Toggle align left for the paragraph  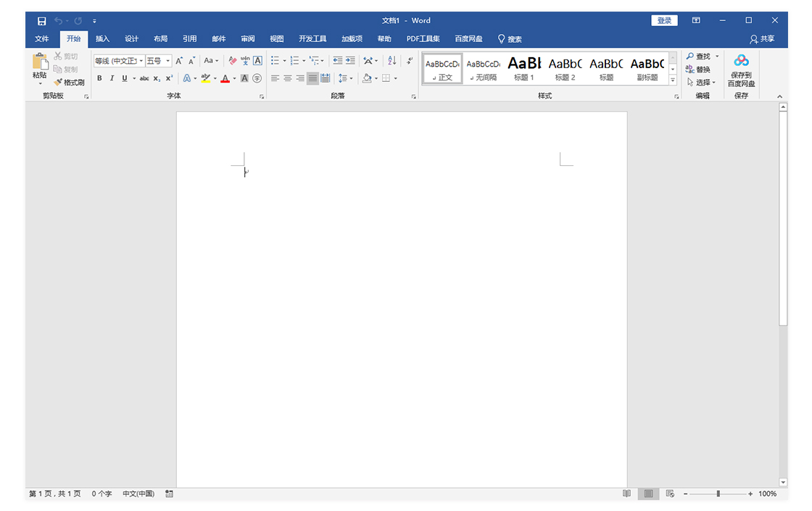click(x=275, y=78)
